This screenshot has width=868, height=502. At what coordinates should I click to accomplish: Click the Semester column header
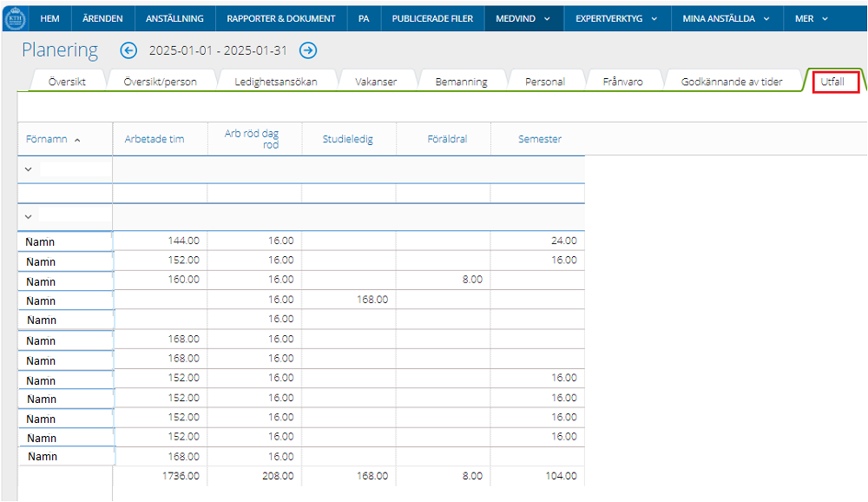539,139
